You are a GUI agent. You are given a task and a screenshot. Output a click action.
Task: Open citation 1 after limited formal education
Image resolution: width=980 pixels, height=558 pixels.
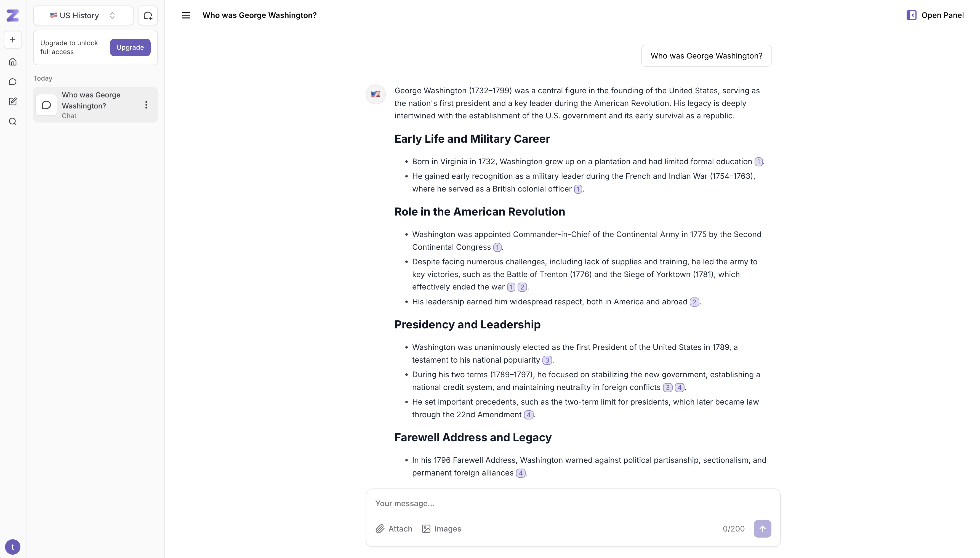(758, 161)
